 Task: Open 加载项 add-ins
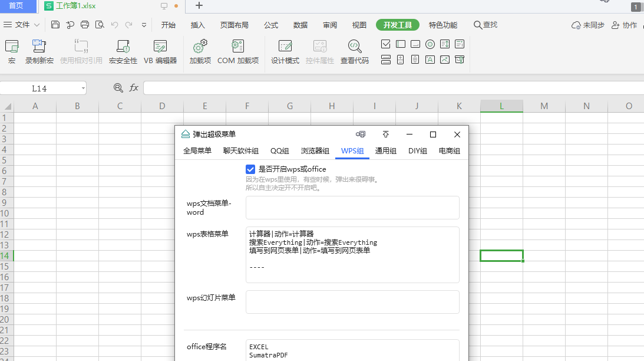click(x=200, y=52)
